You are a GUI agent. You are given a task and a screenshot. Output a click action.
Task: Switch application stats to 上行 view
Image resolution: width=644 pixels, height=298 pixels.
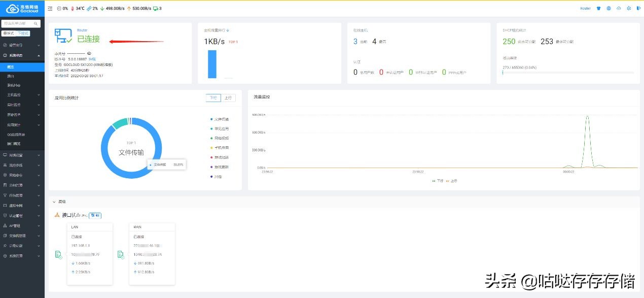pyautogui.click(x=228, y=98)
